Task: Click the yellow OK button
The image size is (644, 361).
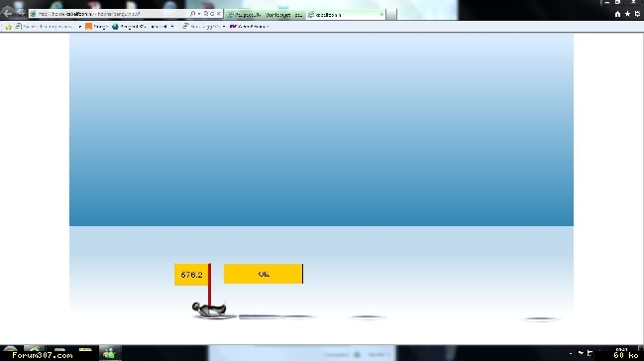Action: pos(264,274)
